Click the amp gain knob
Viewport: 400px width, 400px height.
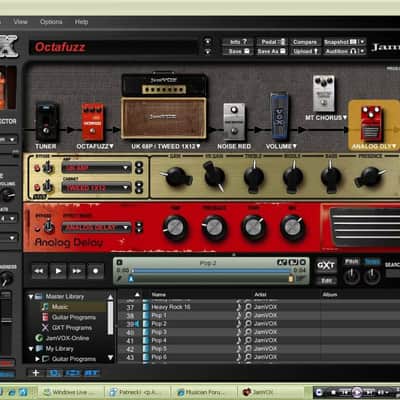176,177
